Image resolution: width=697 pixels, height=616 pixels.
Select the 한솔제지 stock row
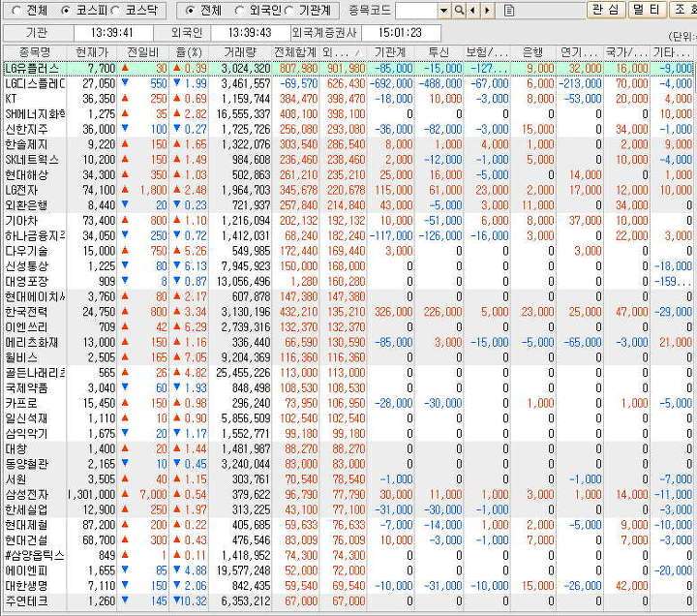pyautogui.click(x=348, y=144)
